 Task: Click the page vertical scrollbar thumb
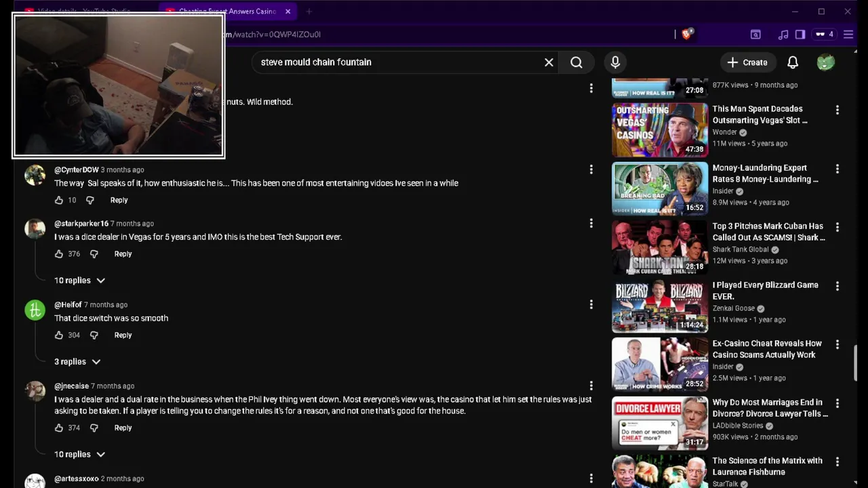click(856, 363)
